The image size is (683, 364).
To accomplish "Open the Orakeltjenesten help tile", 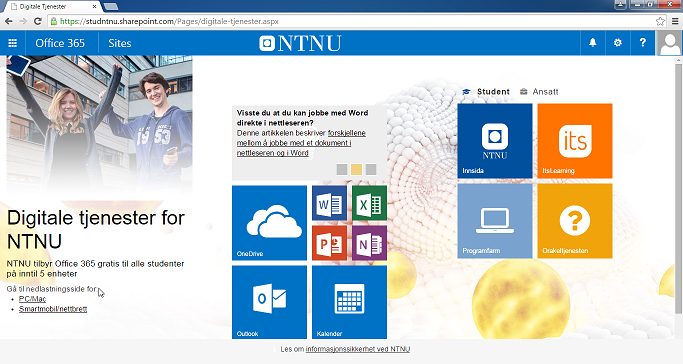I will [575, 221].
